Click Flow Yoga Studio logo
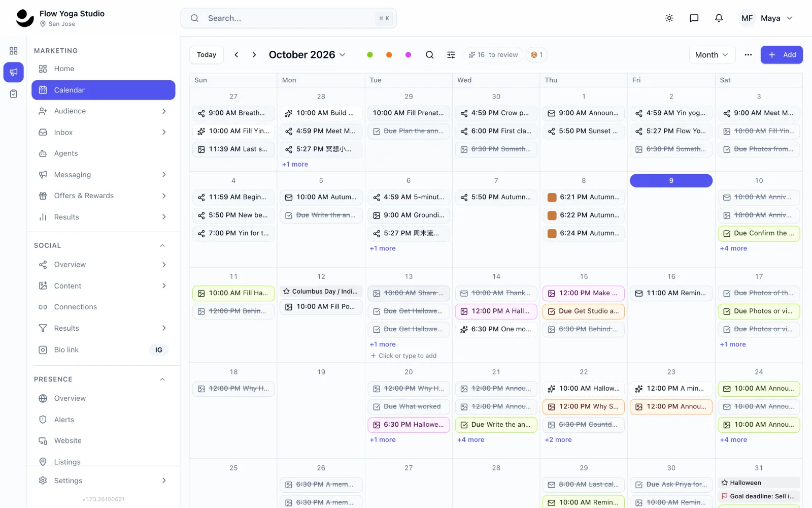The image size is (812, 508). click(x=25, y=18)
